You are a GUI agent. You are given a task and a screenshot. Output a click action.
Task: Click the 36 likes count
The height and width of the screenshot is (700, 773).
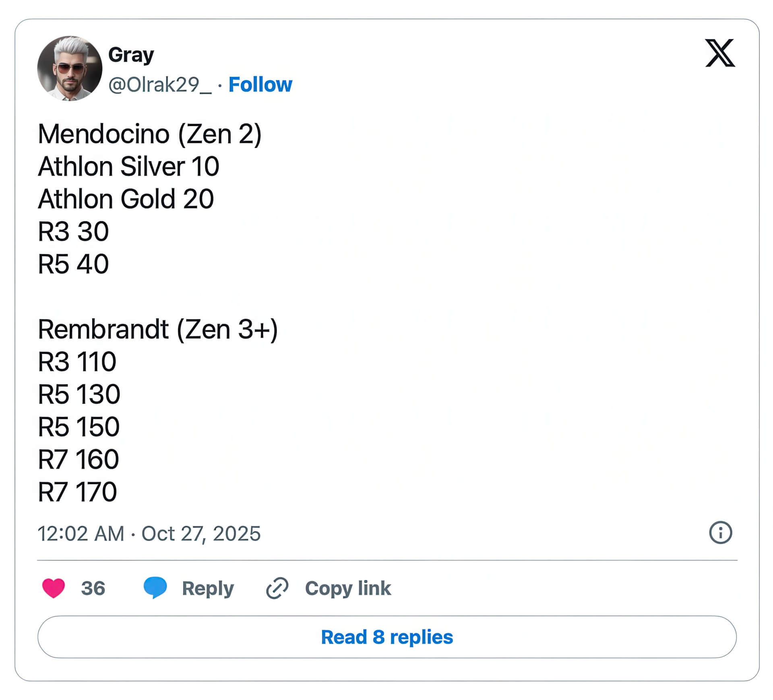(x=93, y=588)
